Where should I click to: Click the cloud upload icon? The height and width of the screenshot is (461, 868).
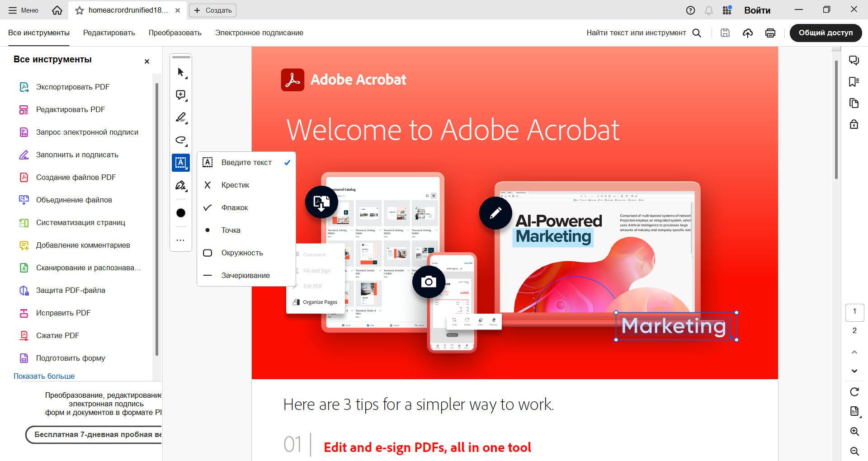click(x=748, y=33)
